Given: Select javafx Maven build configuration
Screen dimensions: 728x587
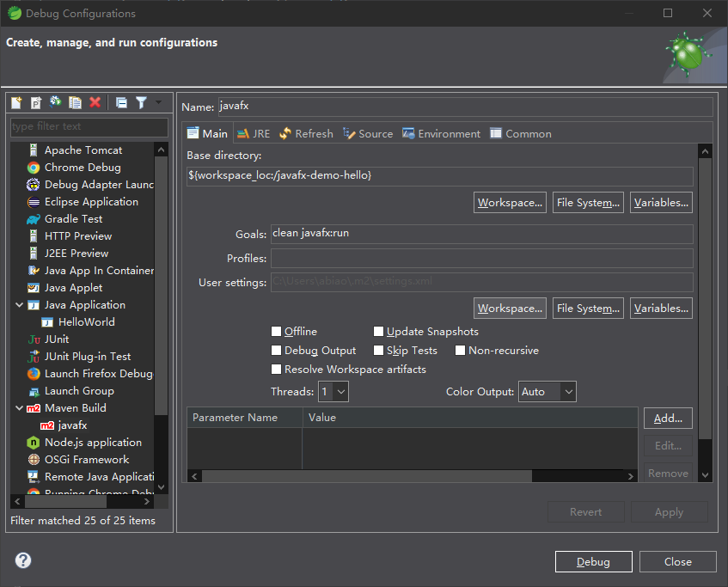Looking at the screenshot, I should click(x=72, y=425).
